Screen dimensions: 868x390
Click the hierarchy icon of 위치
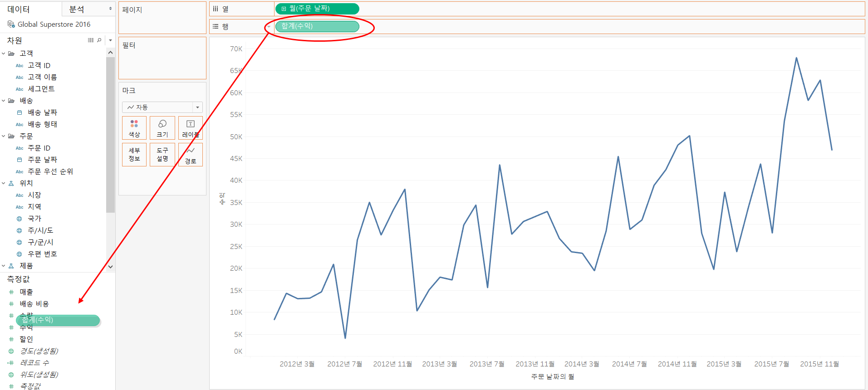pyautogui.click(x=11, y=183)
